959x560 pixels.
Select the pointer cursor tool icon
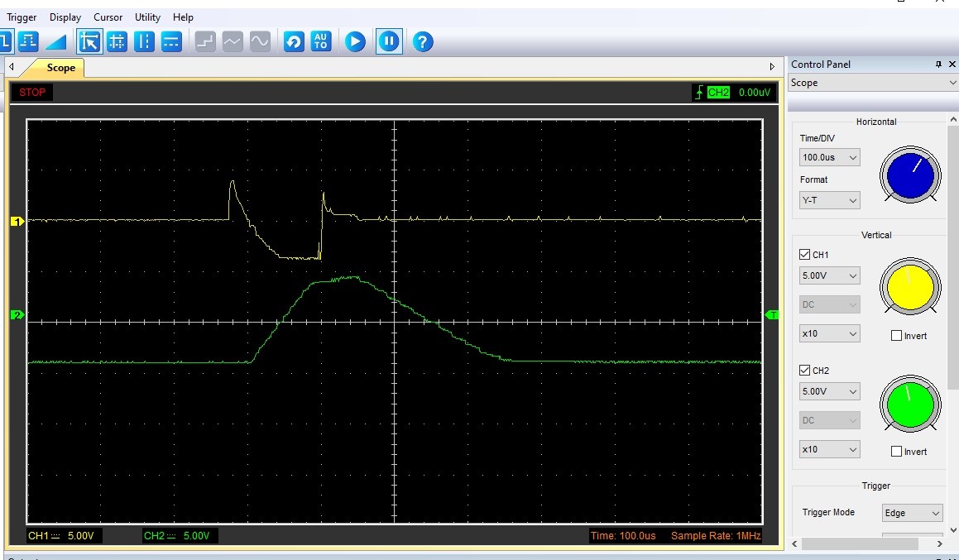(89, 41)
